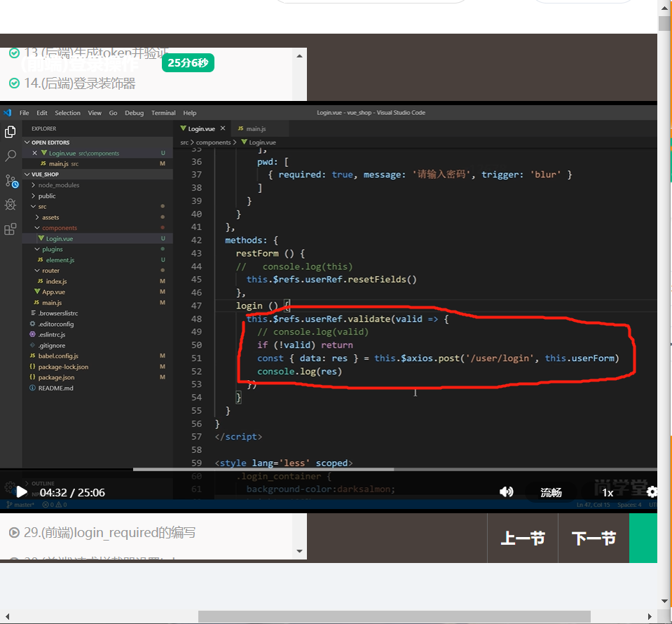Open the View menu

[95, 113]
